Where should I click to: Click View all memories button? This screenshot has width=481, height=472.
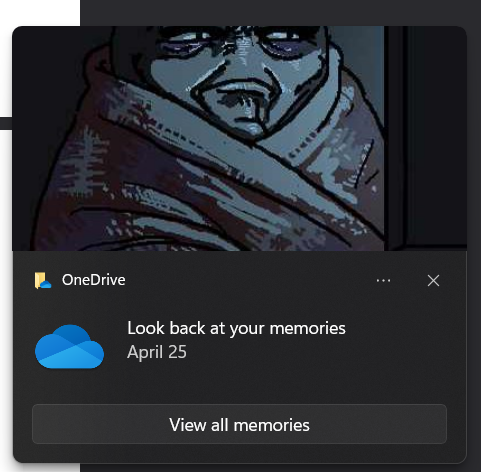239,424
